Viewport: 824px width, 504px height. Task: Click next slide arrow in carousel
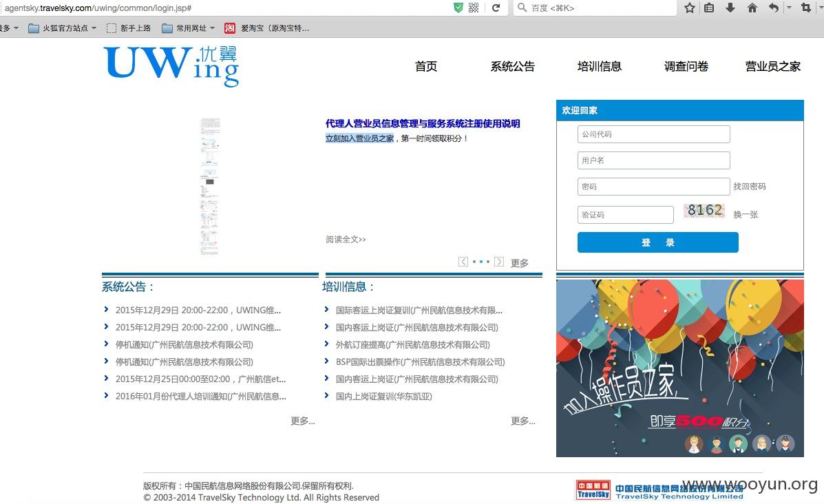[x=499, y=261]
